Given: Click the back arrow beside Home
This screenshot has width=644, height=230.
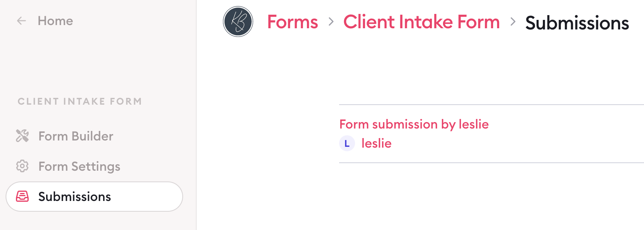Looking at the screenshot, I should [21, 21].
